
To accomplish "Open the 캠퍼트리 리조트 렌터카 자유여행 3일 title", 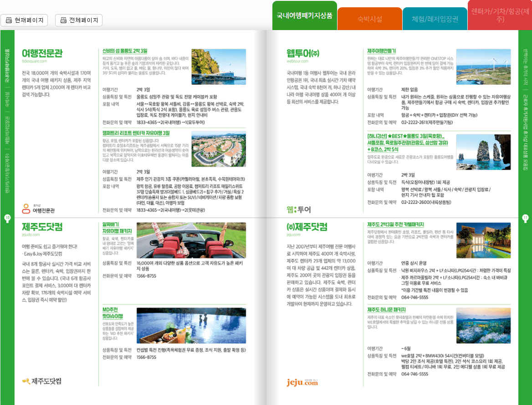I will [x=136, y=133].
